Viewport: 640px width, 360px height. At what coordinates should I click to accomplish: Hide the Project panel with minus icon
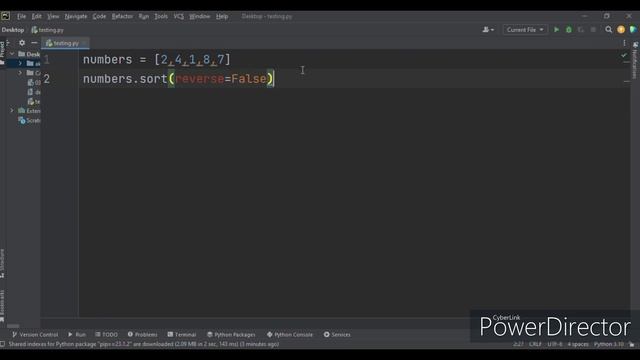click(34, 43)
